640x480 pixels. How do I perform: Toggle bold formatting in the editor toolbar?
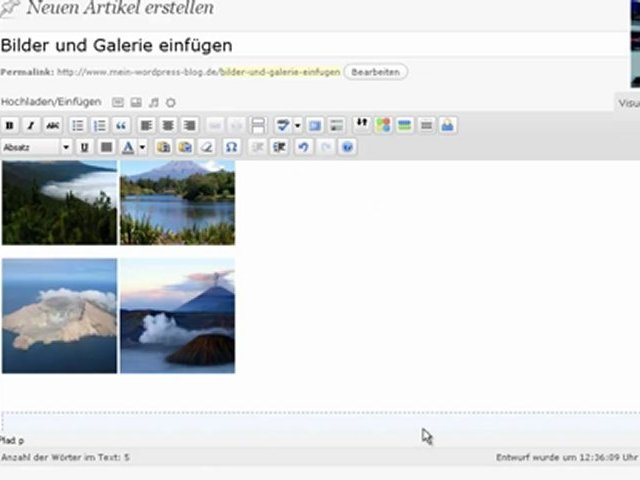pos(10,126)
